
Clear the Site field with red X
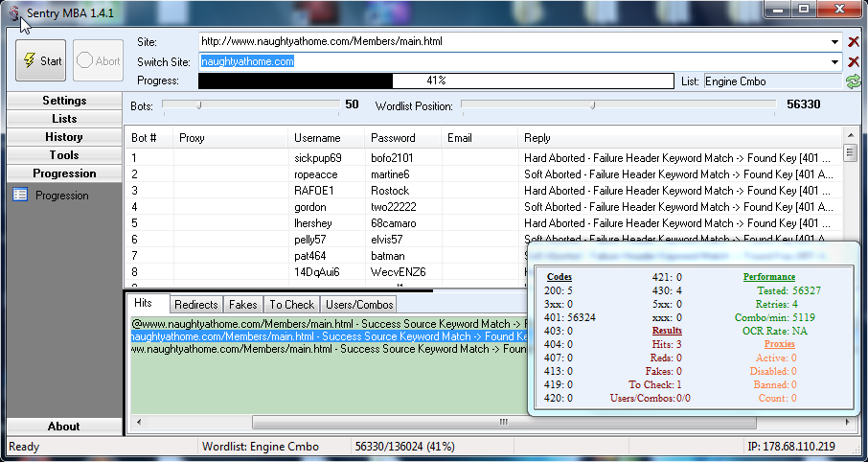[x=854, y=42]
